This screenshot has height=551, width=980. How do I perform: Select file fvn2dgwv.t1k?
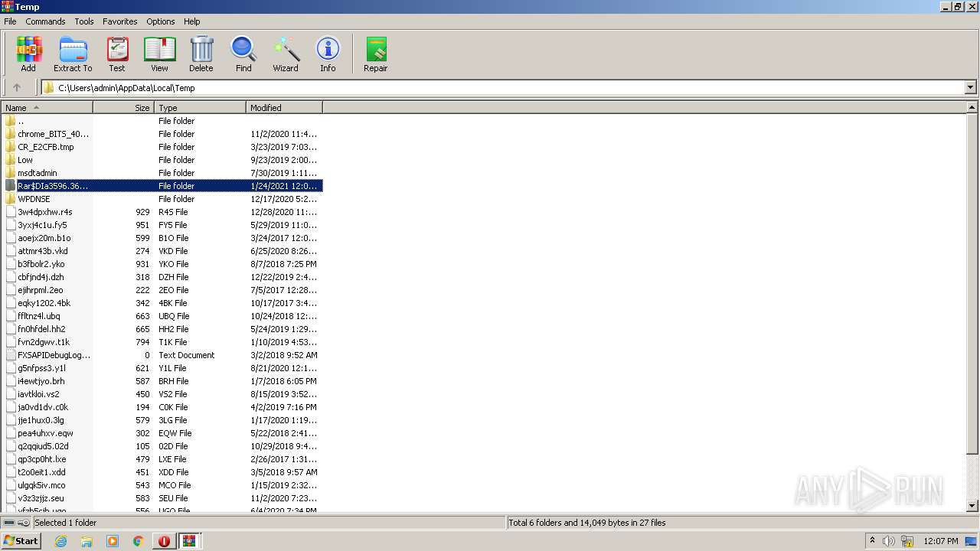coord(162,342)
